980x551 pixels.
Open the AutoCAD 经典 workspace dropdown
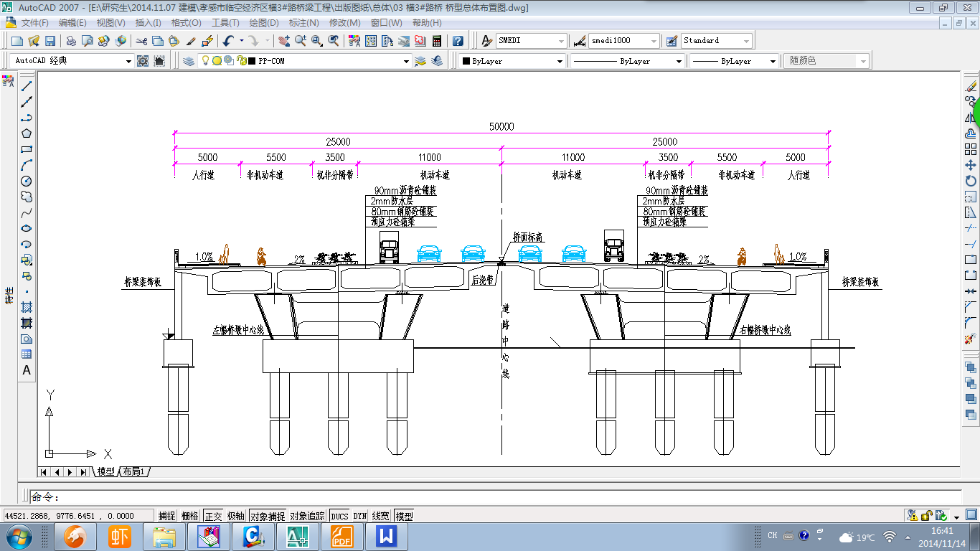point(129,62)
